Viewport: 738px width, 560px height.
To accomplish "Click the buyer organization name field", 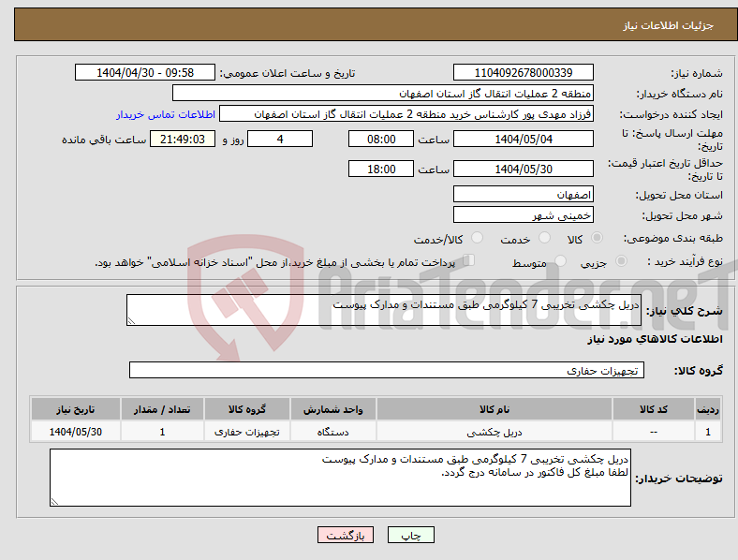I will [x=383, y=93].
